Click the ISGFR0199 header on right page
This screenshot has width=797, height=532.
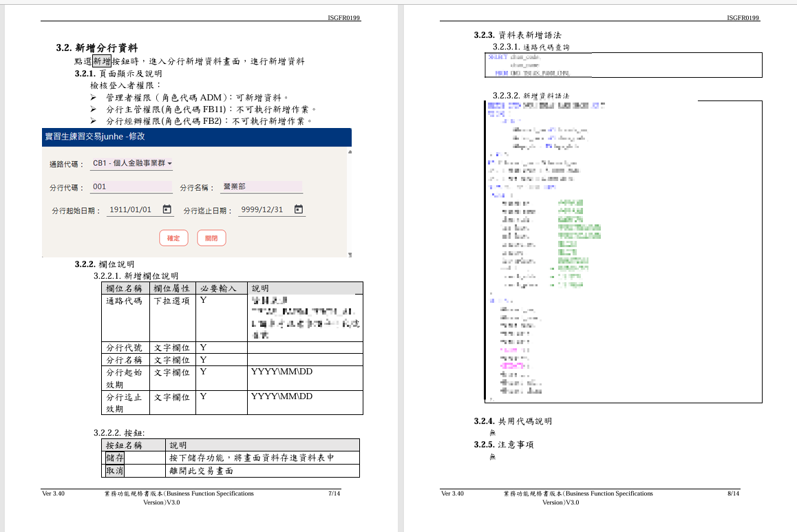[x=743, y=18]
